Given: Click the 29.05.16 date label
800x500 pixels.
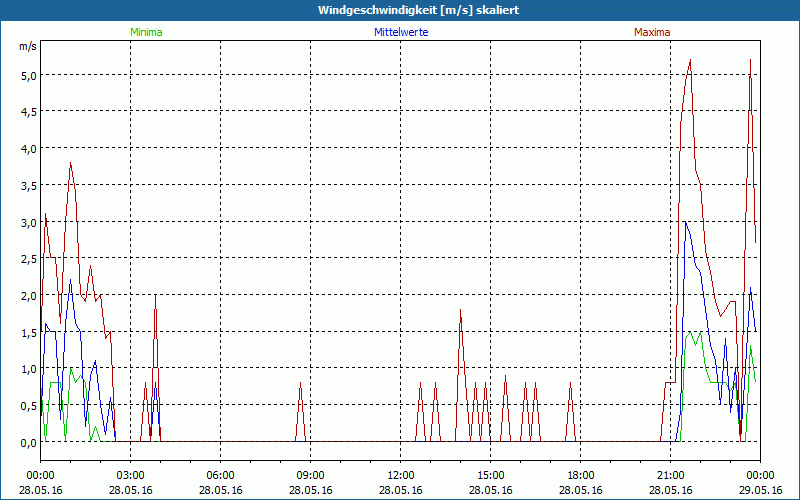Looking at the screenshot, I should [762, 490].
